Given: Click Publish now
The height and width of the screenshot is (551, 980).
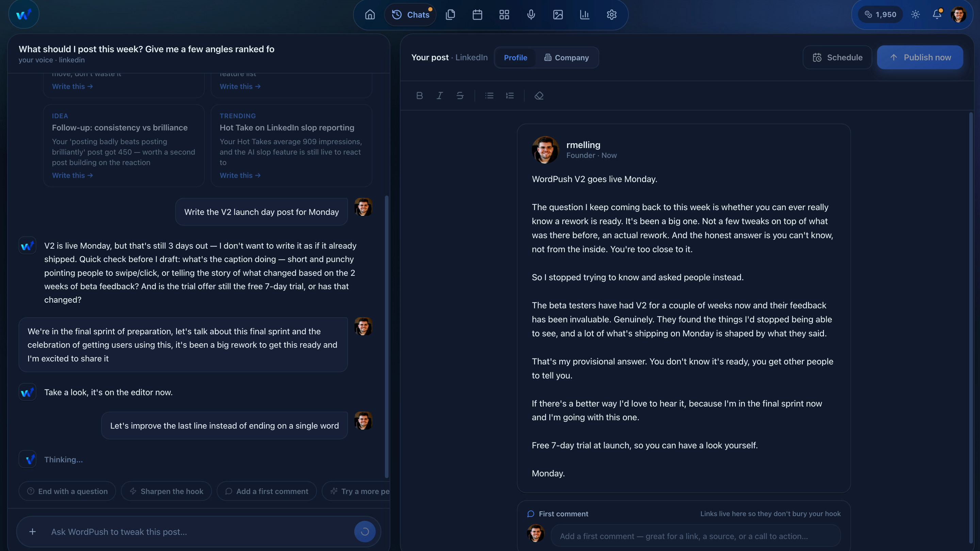Looking at the screenshot, I should [920, 57].
